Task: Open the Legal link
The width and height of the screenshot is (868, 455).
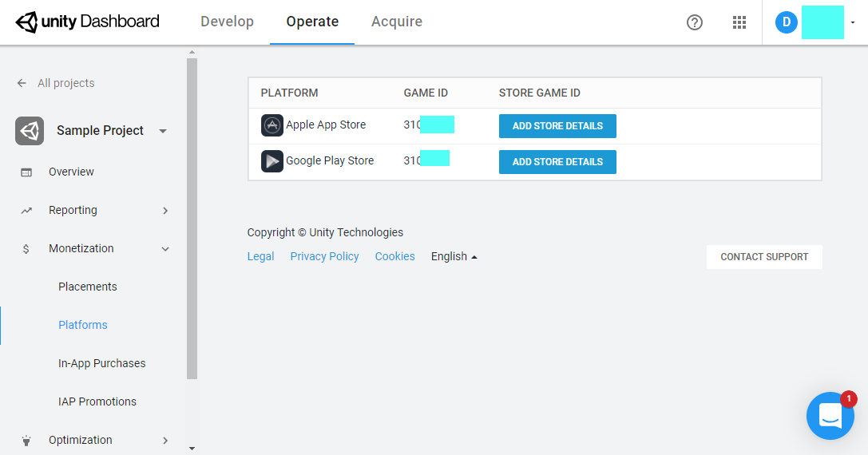Action: pyautogui.click(x=260, y=256)
